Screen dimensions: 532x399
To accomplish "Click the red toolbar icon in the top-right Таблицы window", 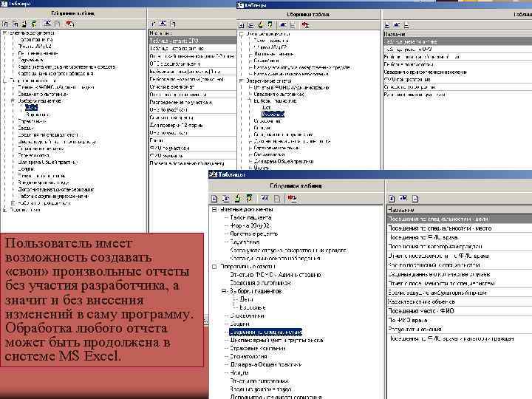I will 305,25.
